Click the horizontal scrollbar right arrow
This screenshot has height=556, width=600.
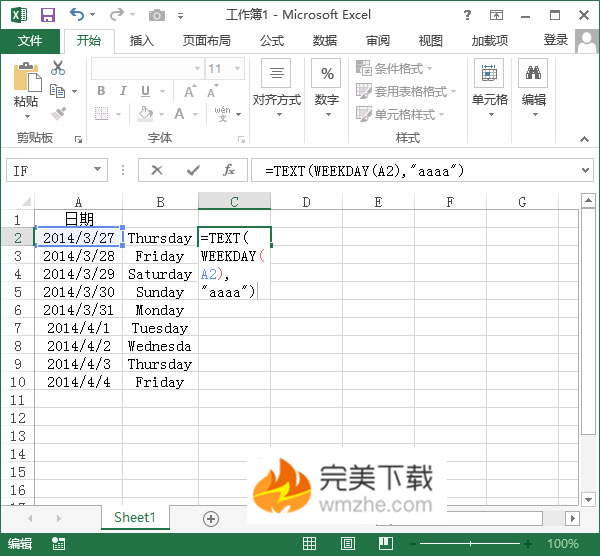[572, 518]
